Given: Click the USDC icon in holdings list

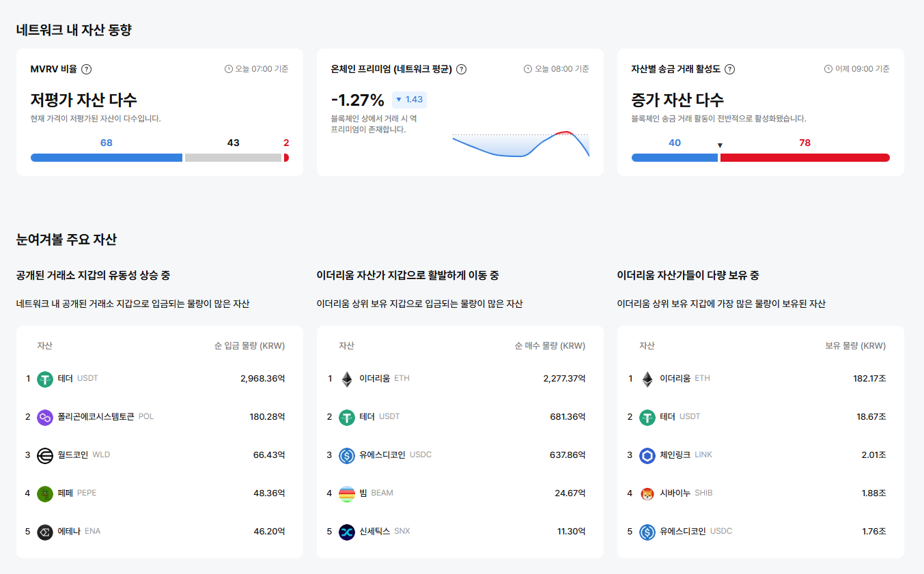Looking at the screenshot, I should (647, 531).
